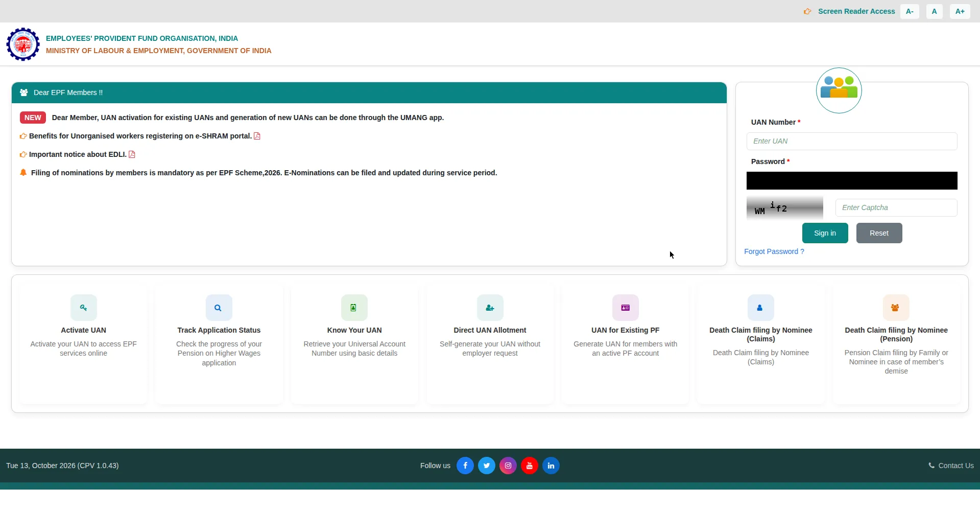
Task: Click the group icon in Dear EPF Members header
Action: click(x=23, y=92)
